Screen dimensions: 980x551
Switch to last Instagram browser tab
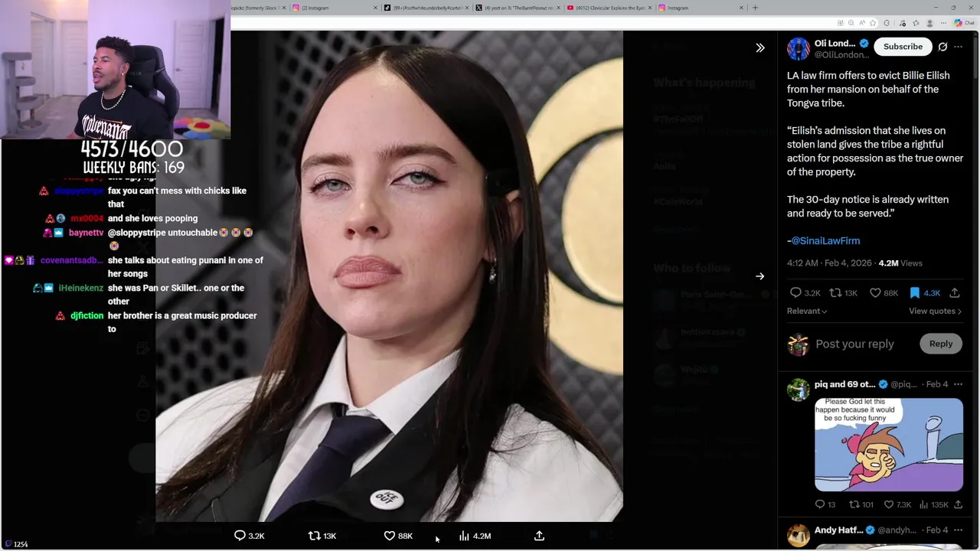click(x=701, y=8)
